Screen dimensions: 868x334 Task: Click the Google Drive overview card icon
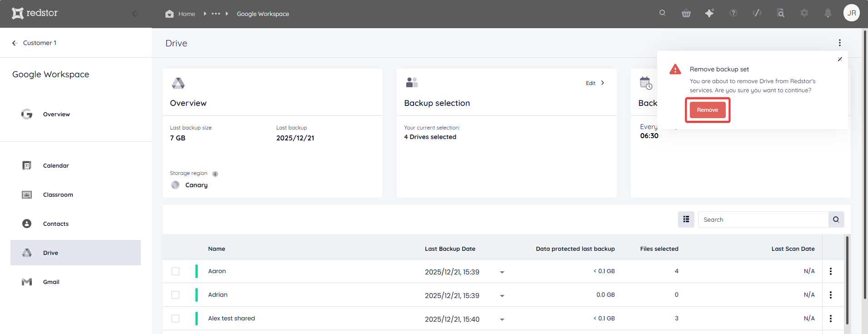pyautogui.click(x=178, y=83)
